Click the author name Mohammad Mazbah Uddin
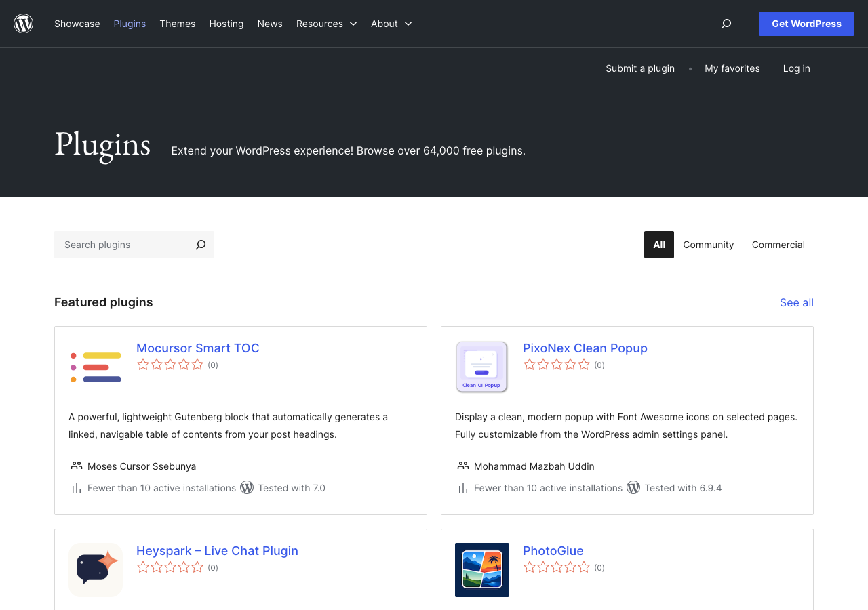This screenshot has height=610, width=868. pos(534,466)
